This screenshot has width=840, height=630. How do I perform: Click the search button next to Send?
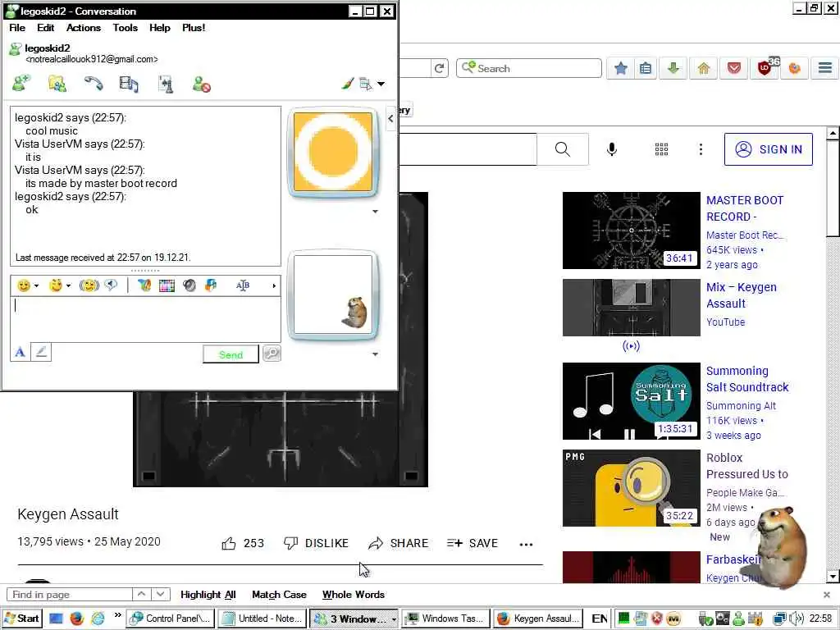(x=272, y=354)
